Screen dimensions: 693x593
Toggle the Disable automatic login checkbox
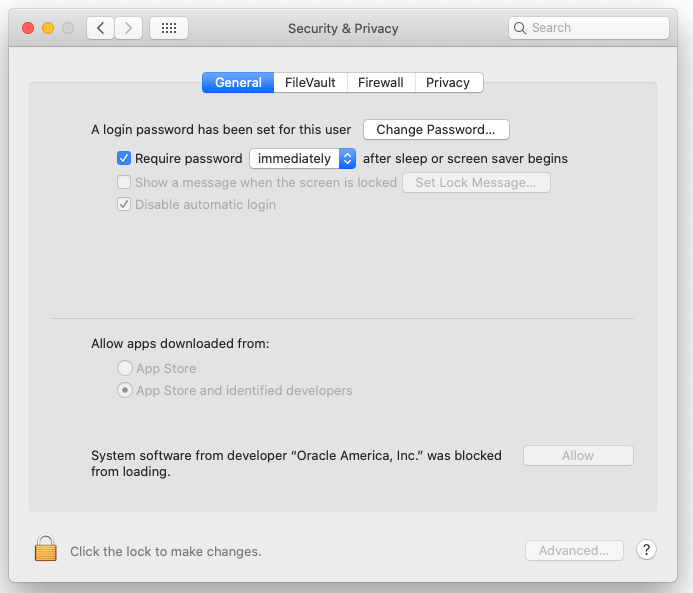124,204
